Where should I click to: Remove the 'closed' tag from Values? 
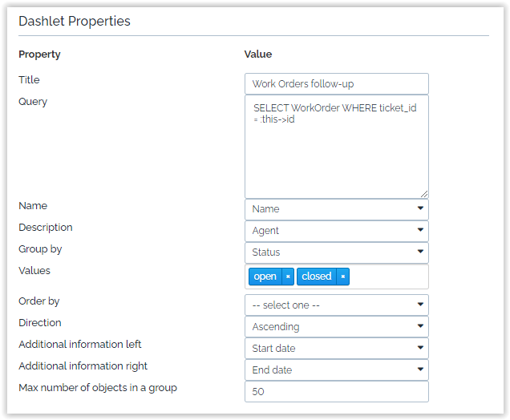(342, 277)
